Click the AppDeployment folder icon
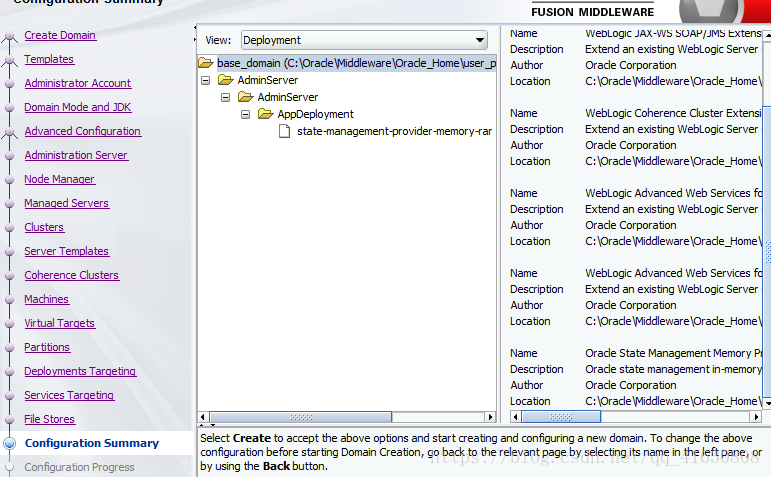The image size is (771, 477). coord(266,114)
